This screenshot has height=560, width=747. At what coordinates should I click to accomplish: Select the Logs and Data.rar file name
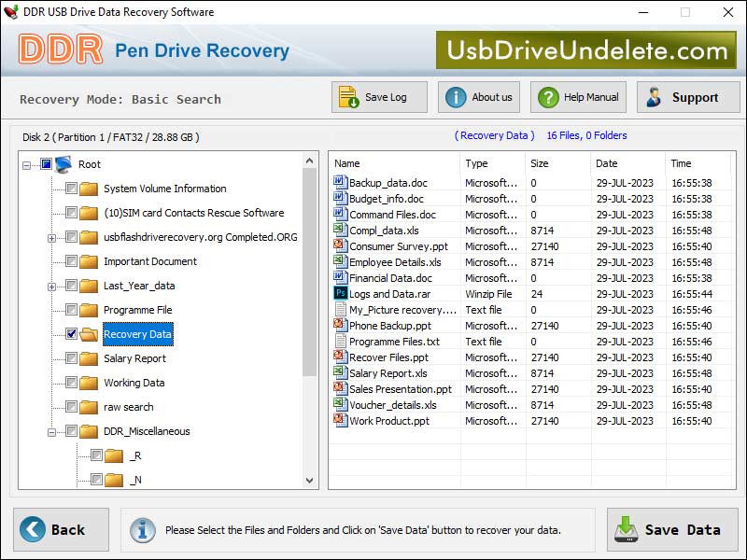tap(389, 294)
